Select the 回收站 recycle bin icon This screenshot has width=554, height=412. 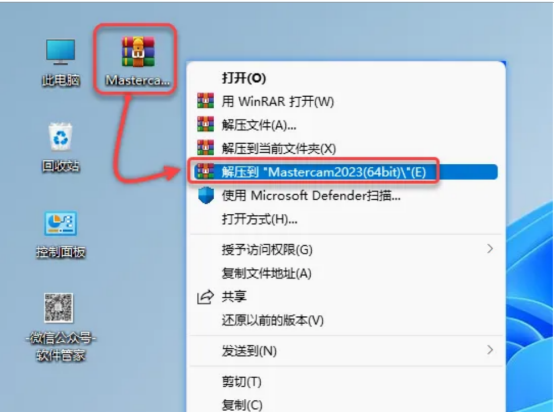click(x=61, y=148)
